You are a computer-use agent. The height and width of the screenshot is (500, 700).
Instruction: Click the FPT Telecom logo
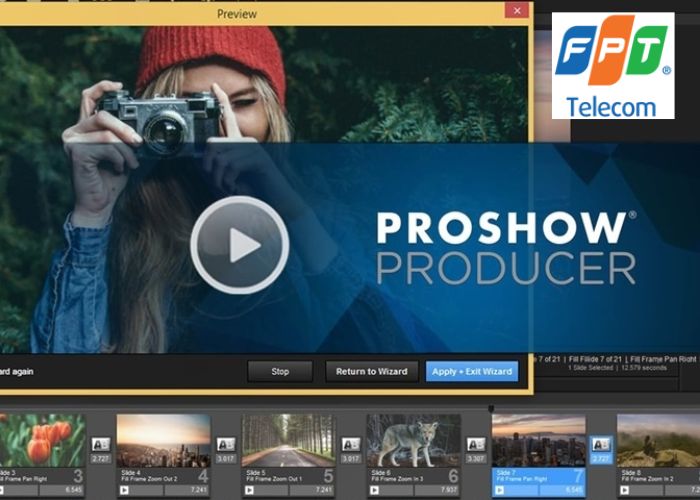[612, 65]
